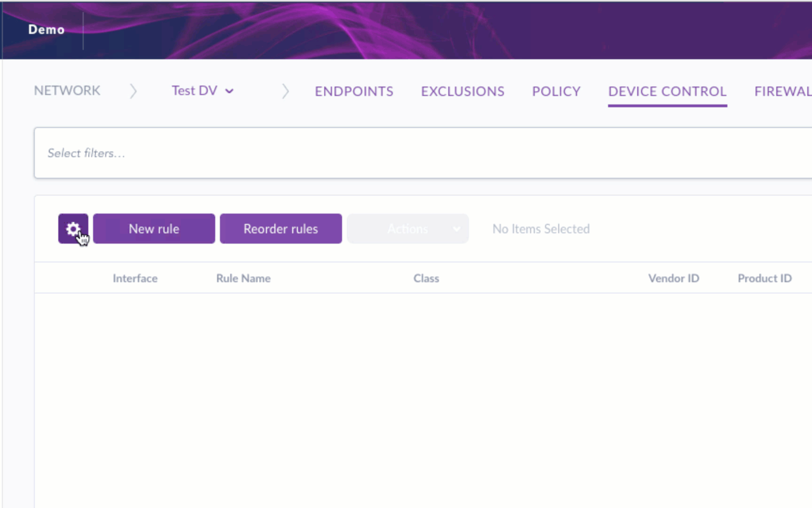This screenshot has height=508, width=812.
Task: Sort by the Rule Name column header
Action: tap(243, 278)
